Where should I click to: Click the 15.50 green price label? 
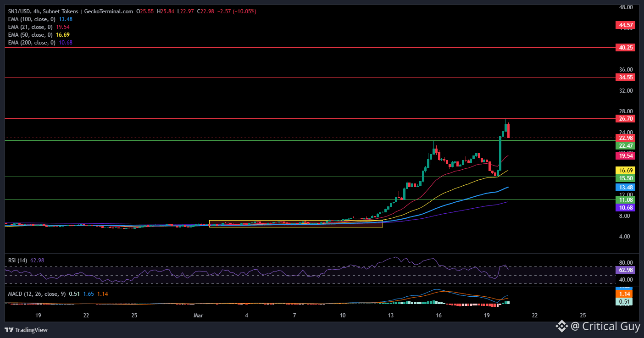pyautogui.click(x=626, y=178)
